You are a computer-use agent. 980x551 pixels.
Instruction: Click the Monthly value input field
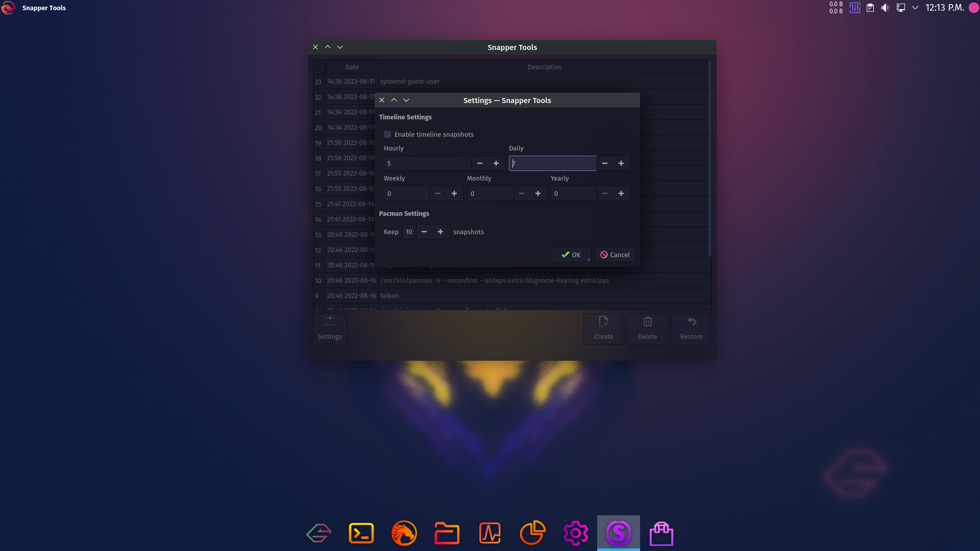491,193
